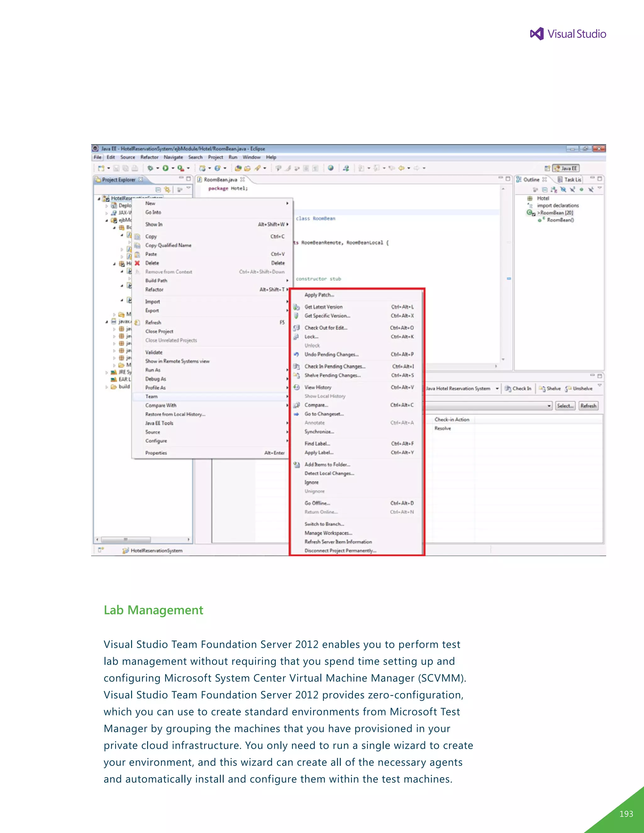The width and height of the screenshot is (644, 833).
Task: Click the Add Items to Folder icon
Action: click(297, 465)
